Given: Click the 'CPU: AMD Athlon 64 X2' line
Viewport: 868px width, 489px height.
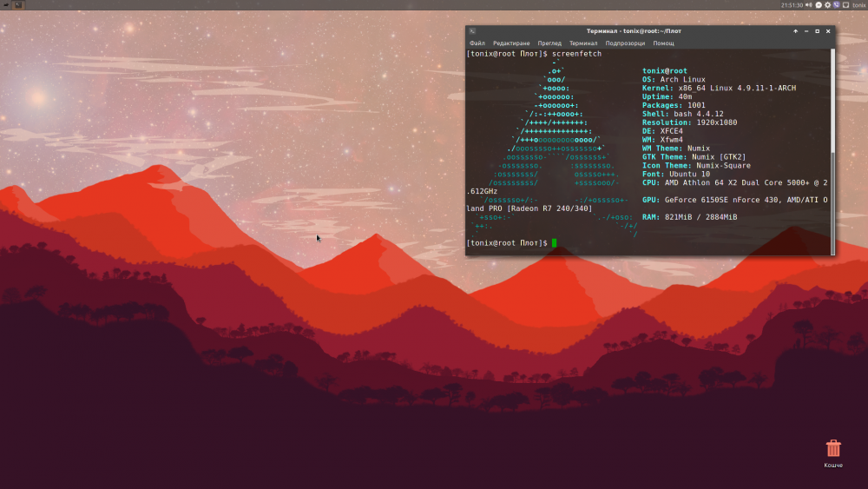Looking at the screenshot, I should (735, 182).
